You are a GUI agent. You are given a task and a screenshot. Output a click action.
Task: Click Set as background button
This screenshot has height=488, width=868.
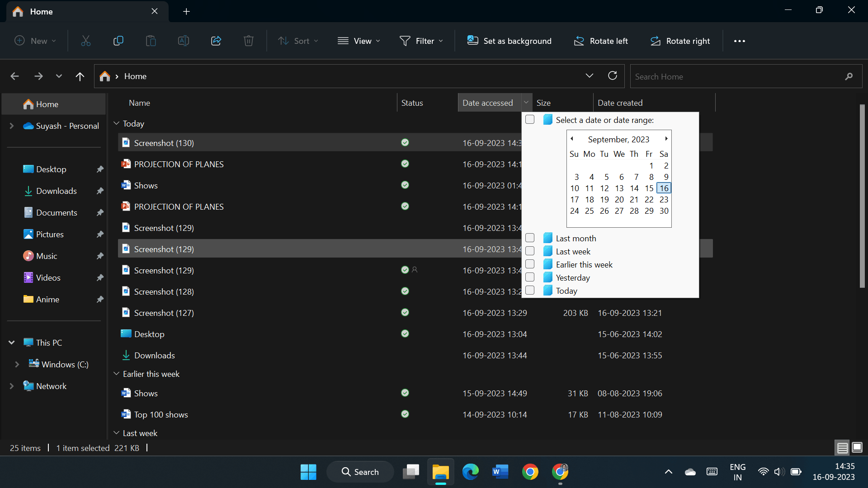pyautogui.click(x=509, y=41)
